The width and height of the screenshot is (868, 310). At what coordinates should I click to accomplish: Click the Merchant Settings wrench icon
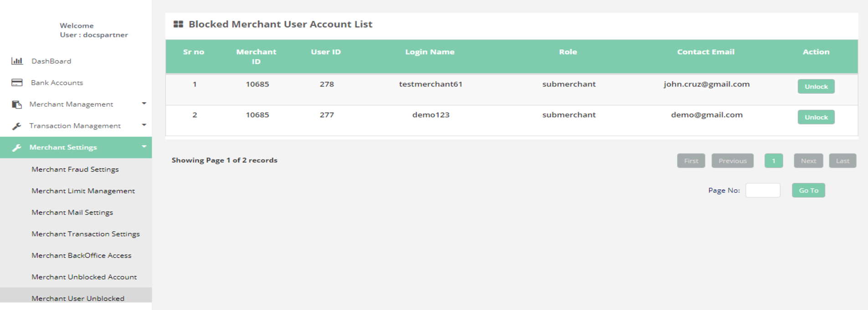click(x=17, y=148)
